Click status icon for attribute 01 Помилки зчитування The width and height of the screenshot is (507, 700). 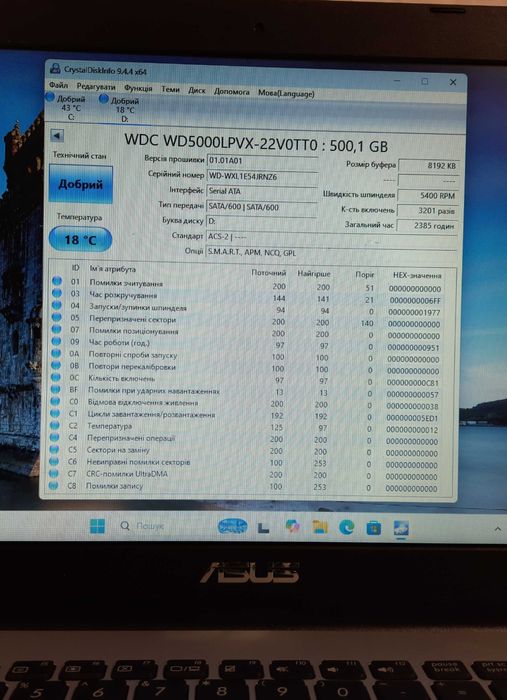tap(57, 281)
